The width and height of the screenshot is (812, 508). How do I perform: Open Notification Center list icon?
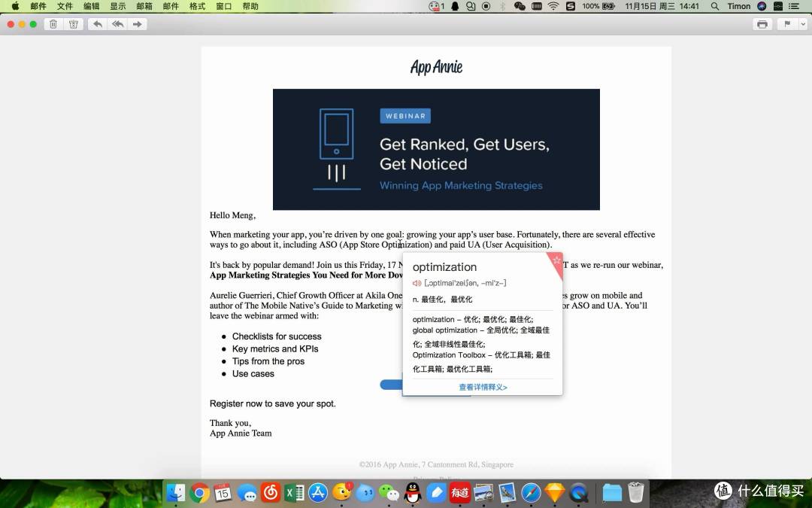[x=793, y=6]
